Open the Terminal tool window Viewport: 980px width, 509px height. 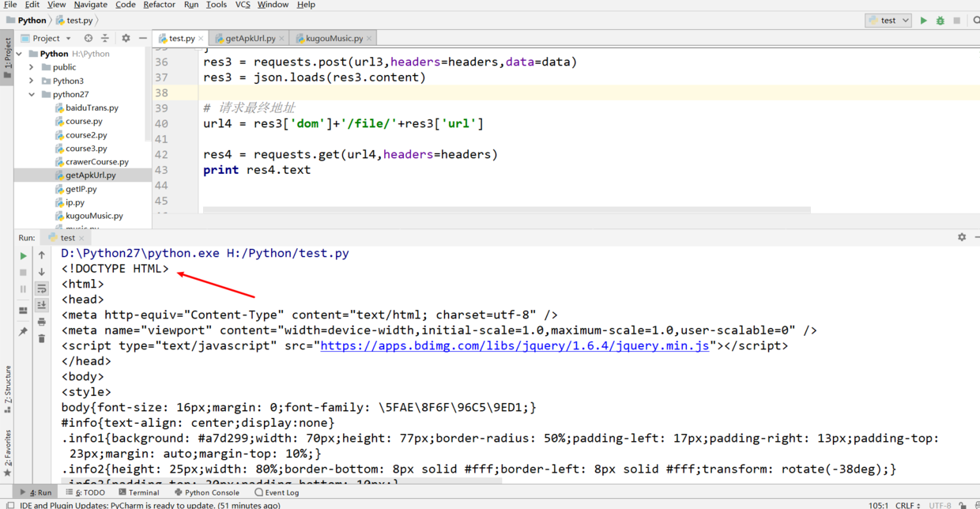click(x=138, y=492)
